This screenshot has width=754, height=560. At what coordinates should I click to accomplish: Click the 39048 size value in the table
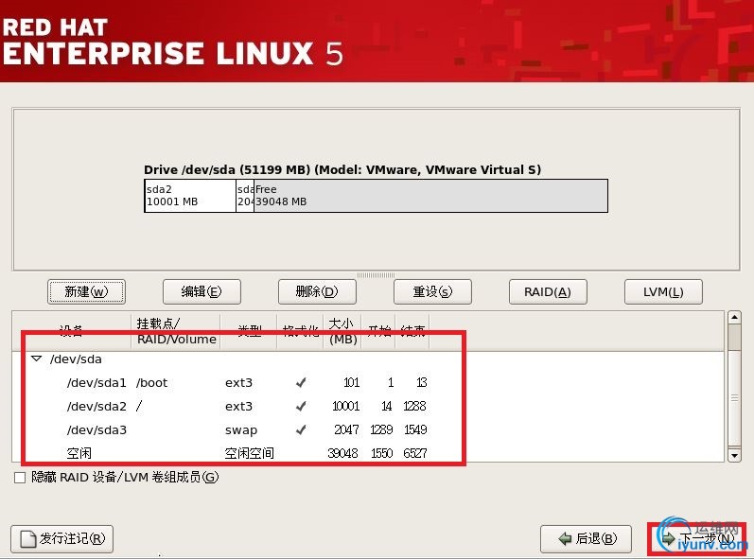click(x=342, y=453)
